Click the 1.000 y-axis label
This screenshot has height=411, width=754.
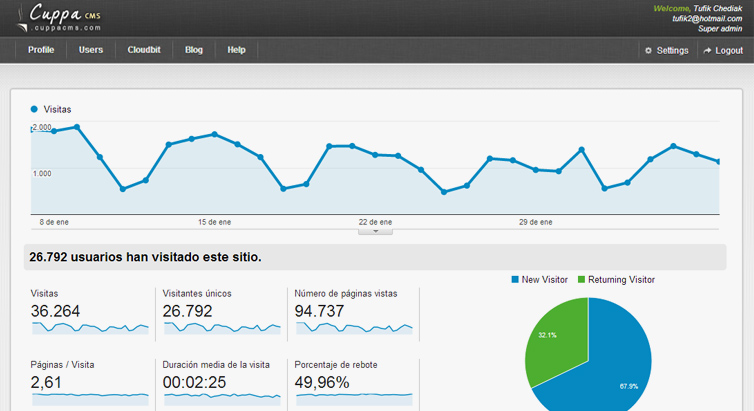click(x=42, y=174)
